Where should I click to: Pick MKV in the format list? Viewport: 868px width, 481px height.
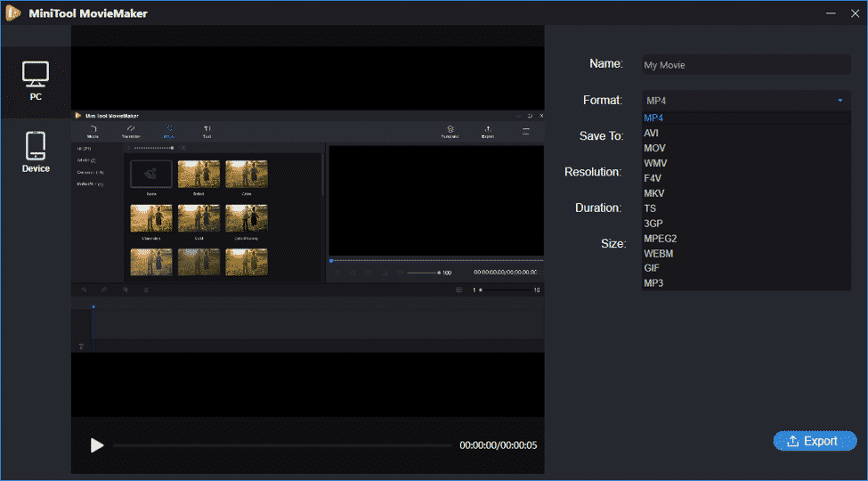coord(746,193)
